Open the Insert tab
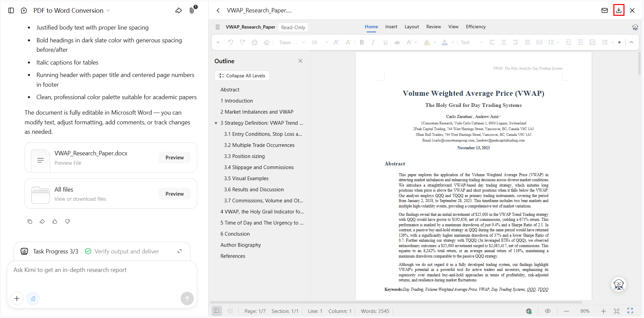Screen dimensions: 644x318 tap(391, 27)
